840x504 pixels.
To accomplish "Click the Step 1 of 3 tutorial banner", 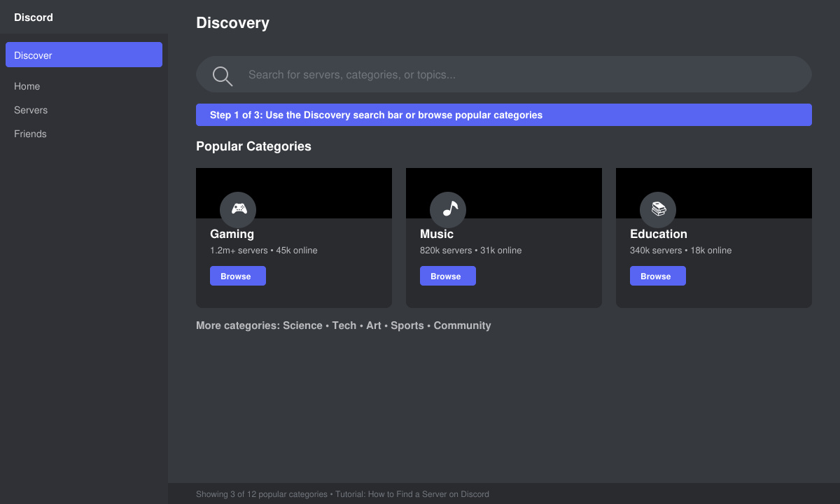I will 504,115.
